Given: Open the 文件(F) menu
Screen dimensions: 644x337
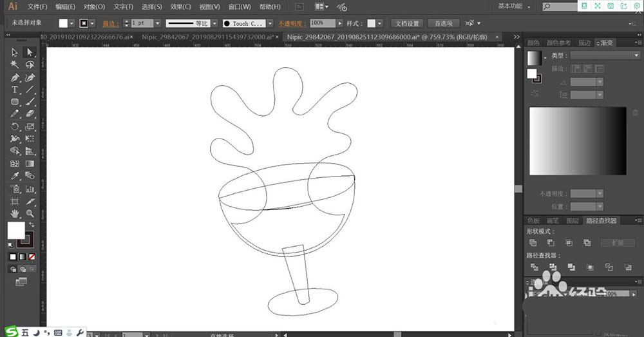Looking at the screenshot, I should coord(37,6).
